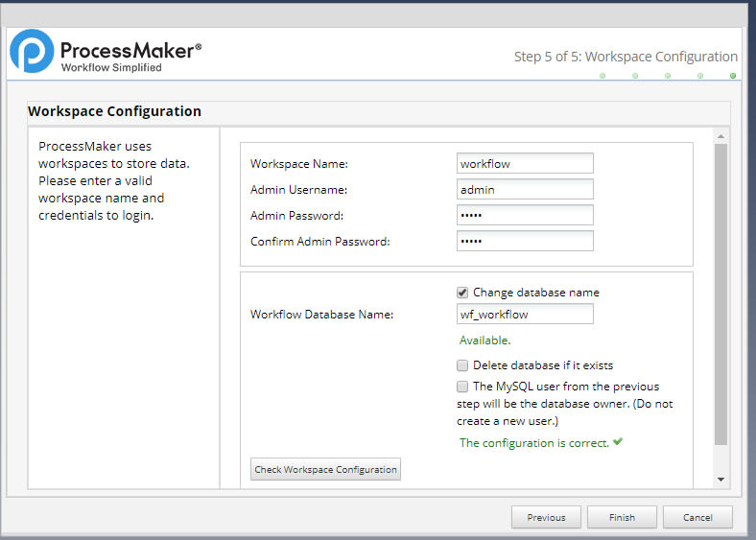Click 'The configuration is correct.' message
This screenshot has height=540, width=756.
click(x=534, y=443)
